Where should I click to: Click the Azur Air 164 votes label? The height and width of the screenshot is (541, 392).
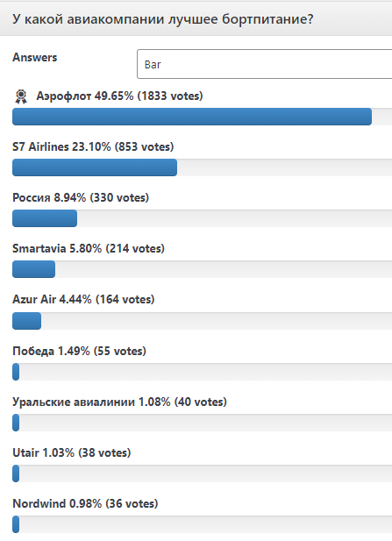tap(83, 299)
